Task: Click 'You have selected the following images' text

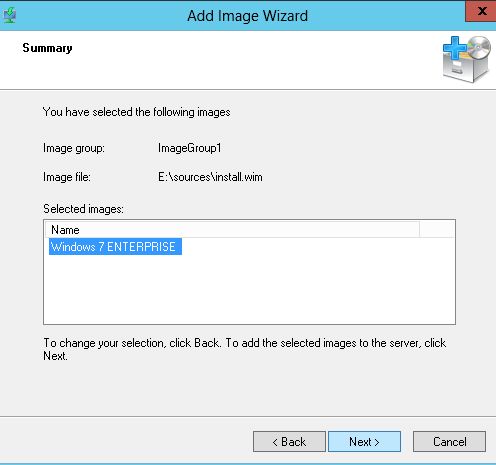Action: [x=136, y=112]
